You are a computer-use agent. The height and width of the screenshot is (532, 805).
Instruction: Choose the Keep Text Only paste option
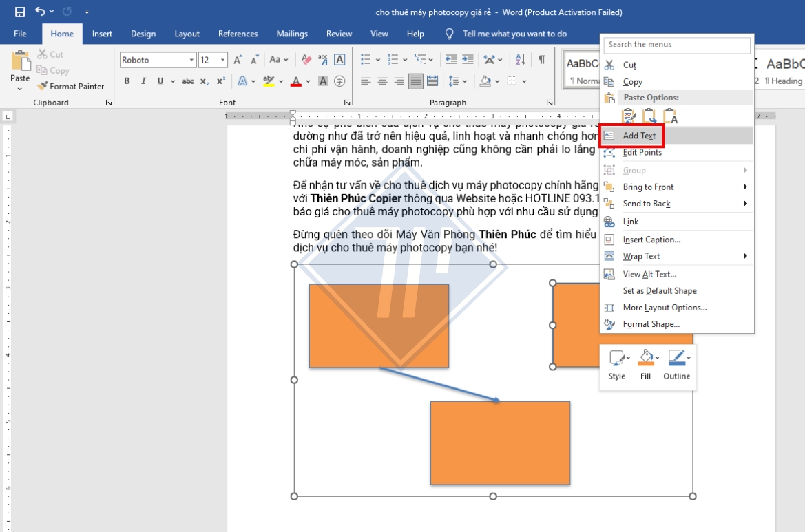point(671,116)
